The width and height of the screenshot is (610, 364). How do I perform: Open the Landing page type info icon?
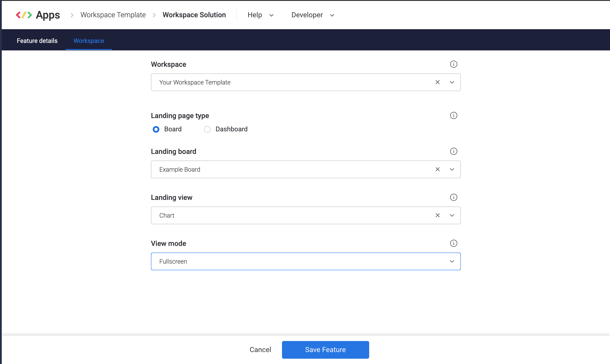453,115
